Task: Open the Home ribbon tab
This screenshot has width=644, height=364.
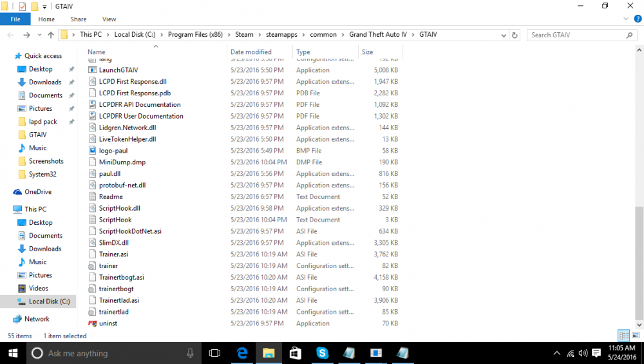Action: point(46,19)
